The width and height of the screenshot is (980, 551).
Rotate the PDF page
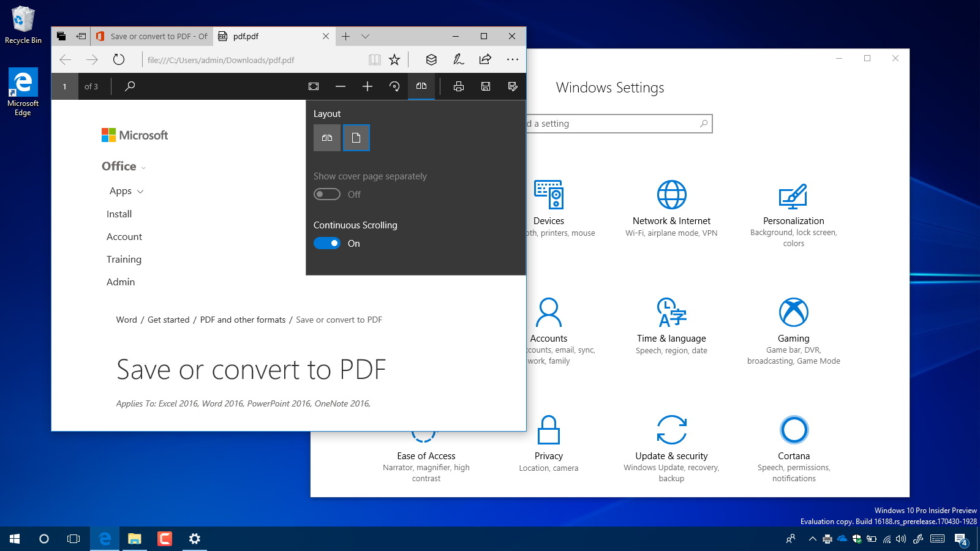[394, 86]
